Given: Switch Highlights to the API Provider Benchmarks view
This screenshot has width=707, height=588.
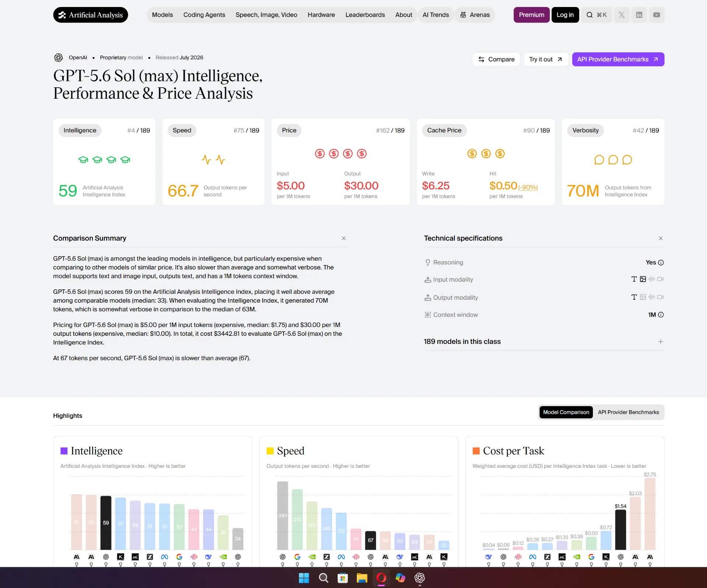Looking at the screenshot, I should [x=628, y=412].
